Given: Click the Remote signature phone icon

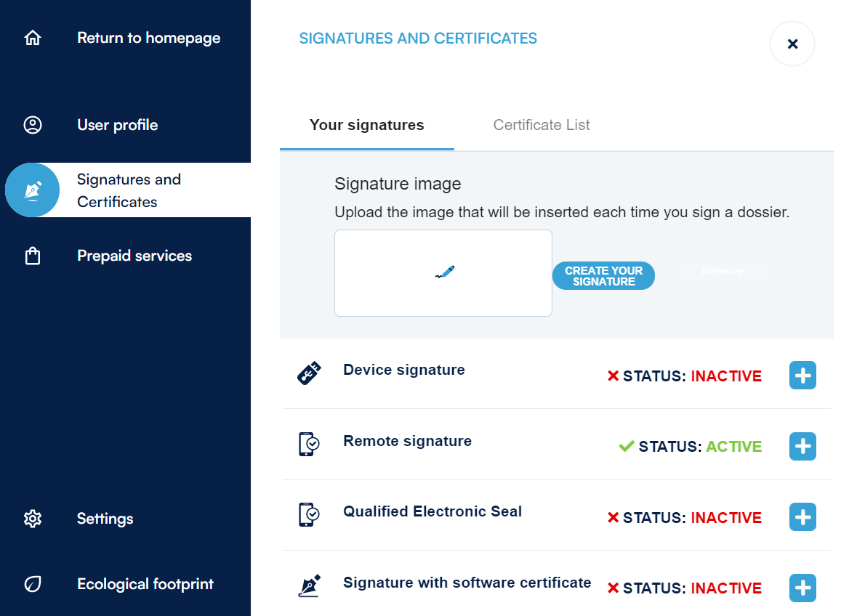Looking at the screenshot, I should 309,444.
